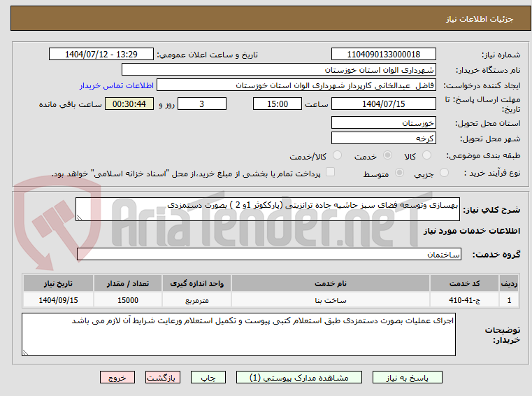Click need date cell 1404/09/15

point(58,300)
